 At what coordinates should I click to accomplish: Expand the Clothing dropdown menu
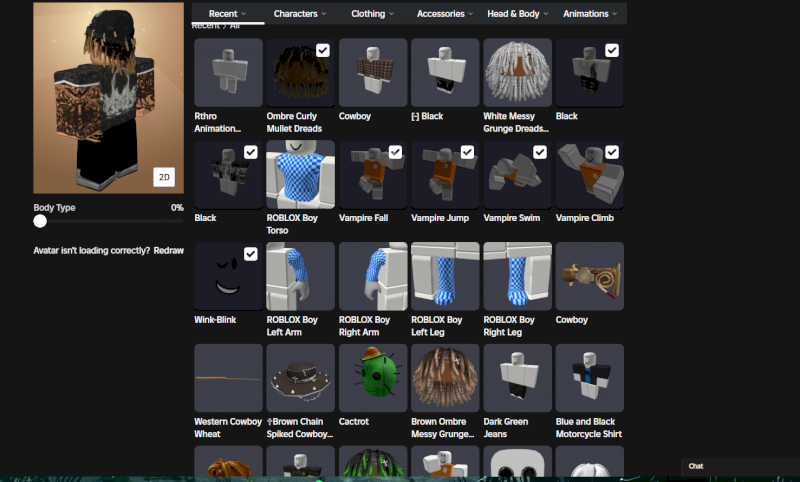[x=372, y=14]
